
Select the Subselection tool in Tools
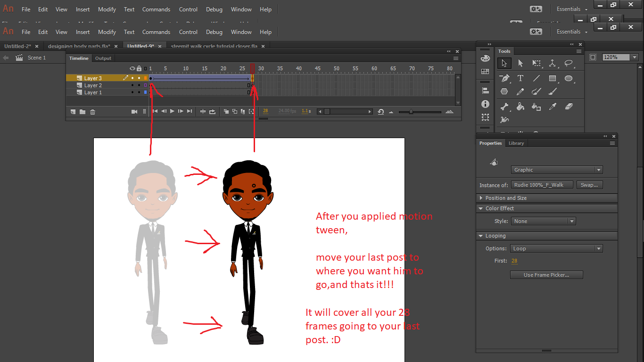[520, 63]
